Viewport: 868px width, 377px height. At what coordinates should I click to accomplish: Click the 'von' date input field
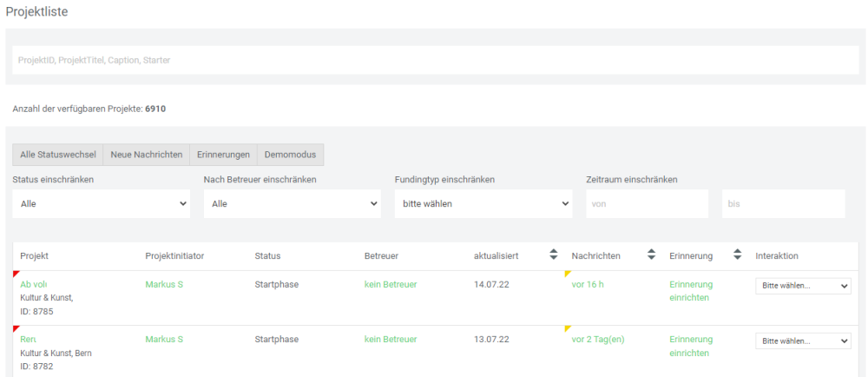(x=647, y=203)
